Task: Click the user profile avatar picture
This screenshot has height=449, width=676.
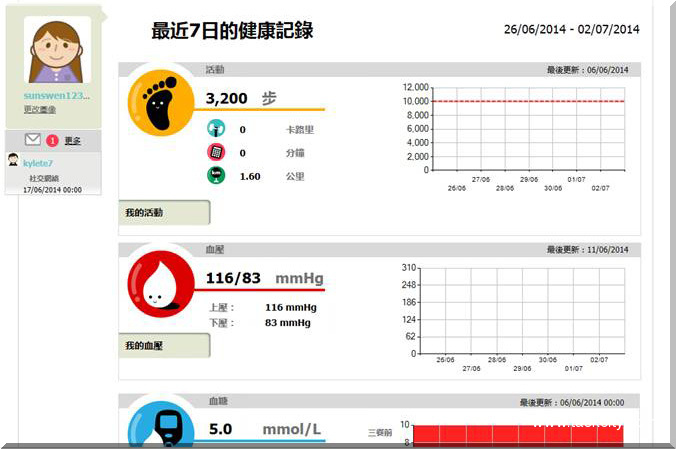Action: (x=58, y=50)
